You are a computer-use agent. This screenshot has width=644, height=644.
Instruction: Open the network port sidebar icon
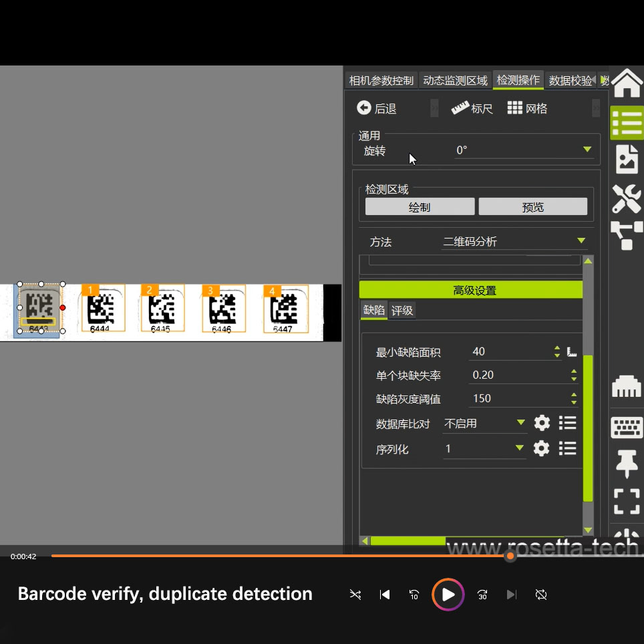pos(626,386)
